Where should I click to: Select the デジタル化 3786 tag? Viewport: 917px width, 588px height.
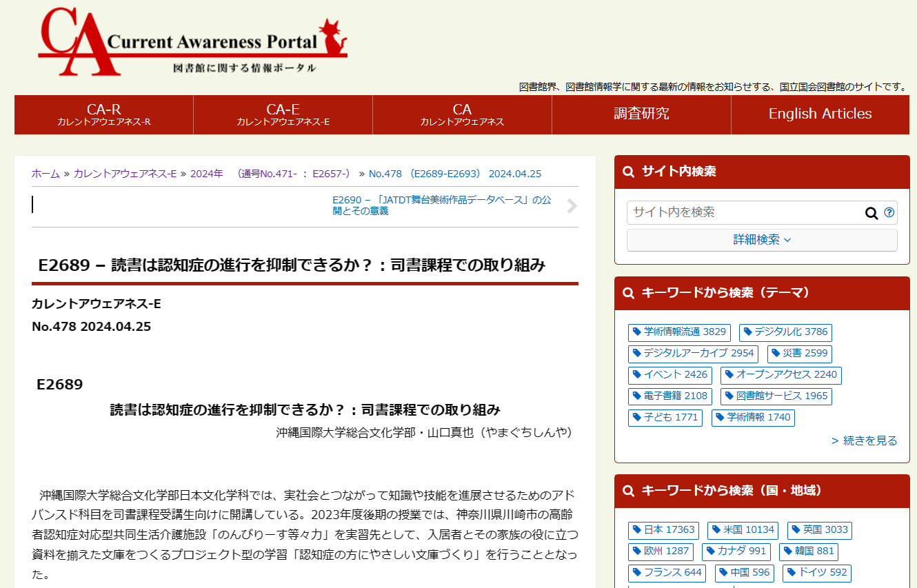click(785, 332)
